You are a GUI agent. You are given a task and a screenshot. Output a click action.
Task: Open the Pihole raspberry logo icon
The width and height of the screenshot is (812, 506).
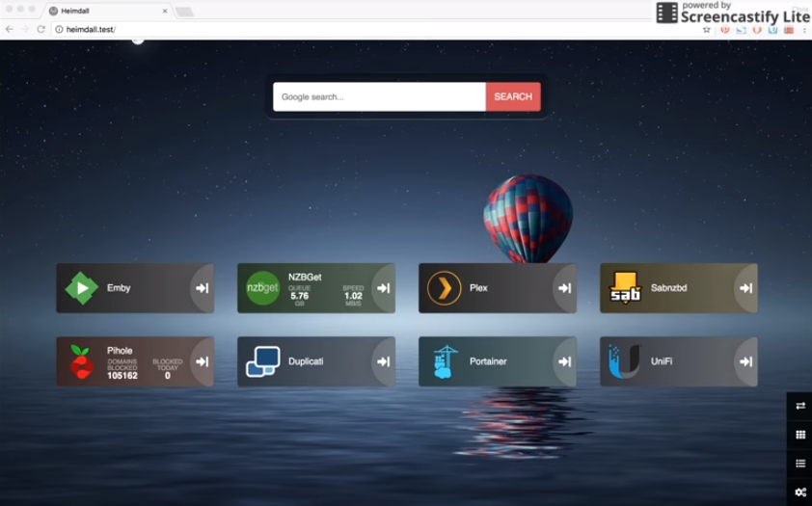pyautogui.click(x=81, y=361)
